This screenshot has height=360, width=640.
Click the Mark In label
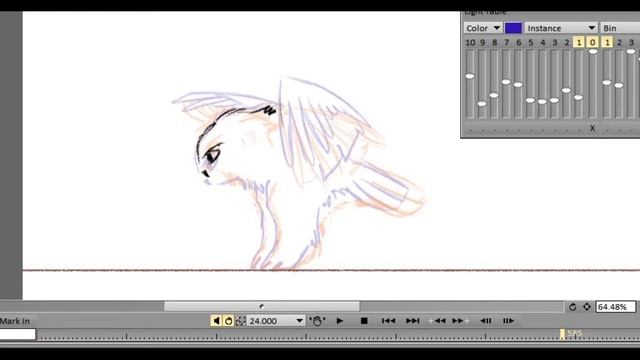click(x=15, y=321)
